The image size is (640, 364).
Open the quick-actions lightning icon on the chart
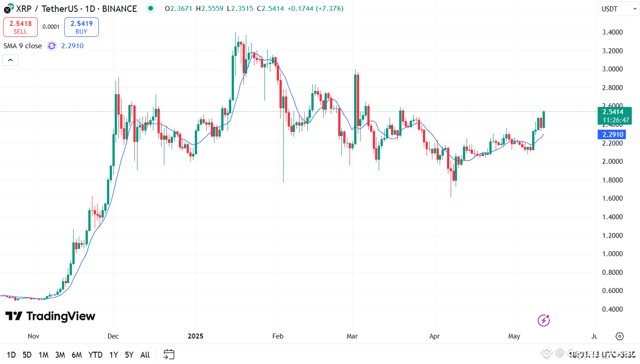543,320
